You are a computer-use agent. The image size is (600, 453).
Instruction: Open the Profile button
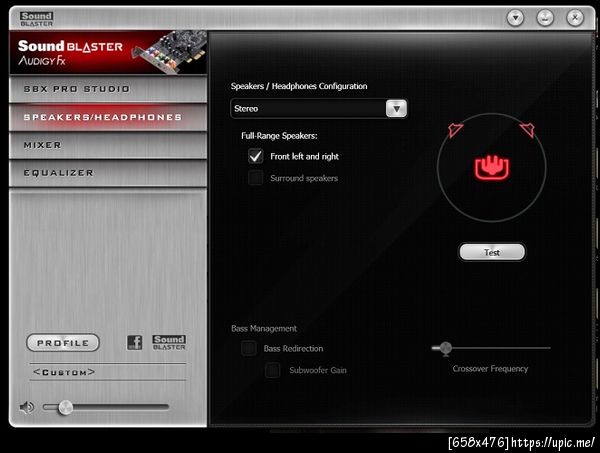pos(63,343)
